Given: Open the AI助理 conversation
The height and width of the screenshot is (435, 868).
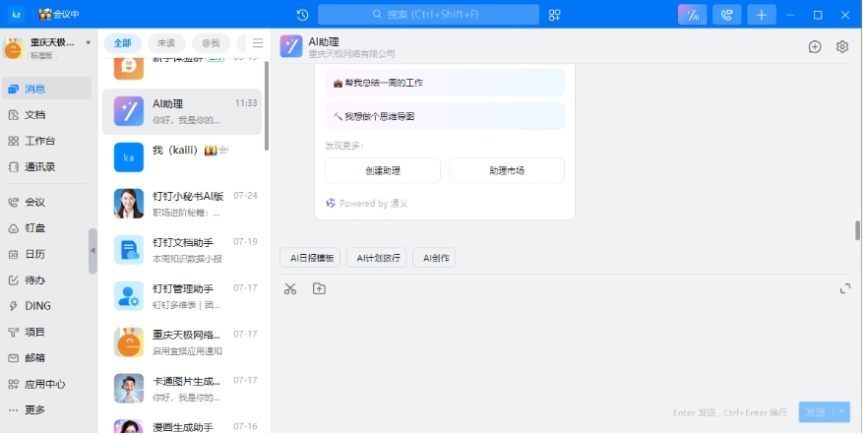Looking at the screenshot, I should [x=182, y=111].
